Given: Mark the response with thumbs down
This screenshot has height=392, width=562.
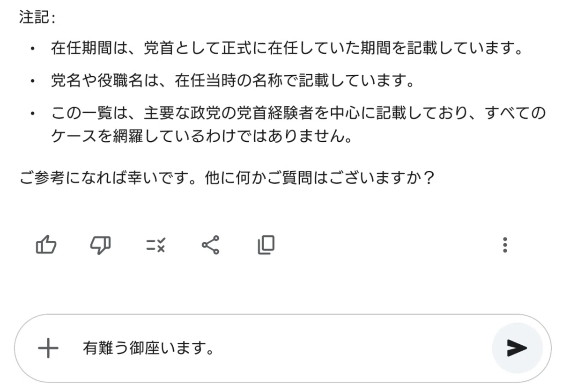Looking at the screenshot, I should (100, 245).
